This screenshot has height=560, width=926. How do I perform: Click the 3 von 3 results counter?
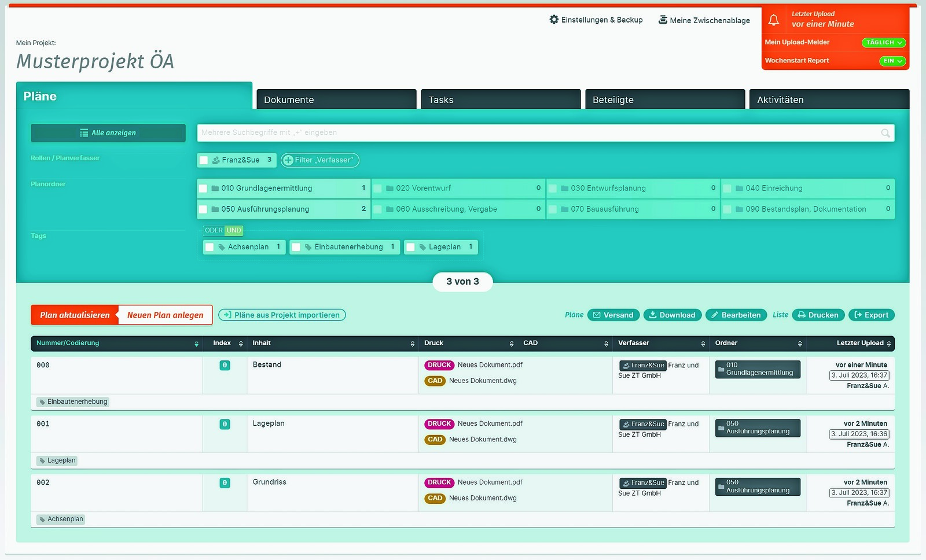pyautogui.click(x=462, y=282)
